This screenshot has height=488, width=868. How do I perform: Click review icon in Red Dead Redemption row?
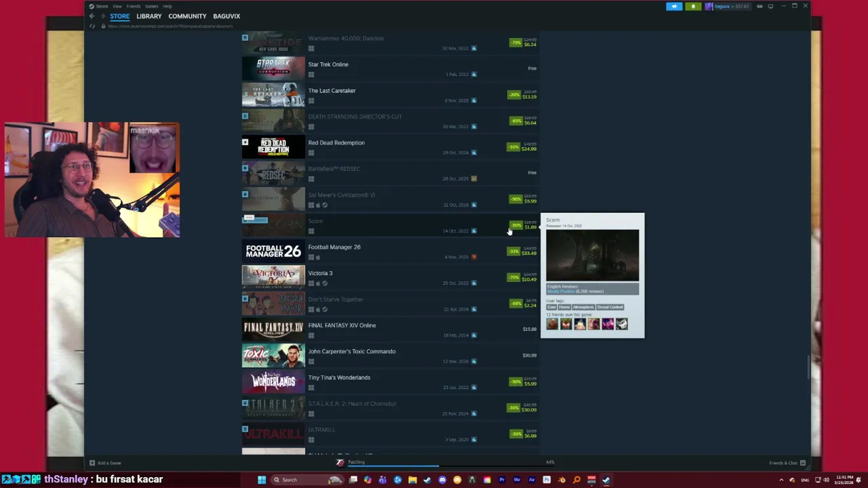click(473, 152)
